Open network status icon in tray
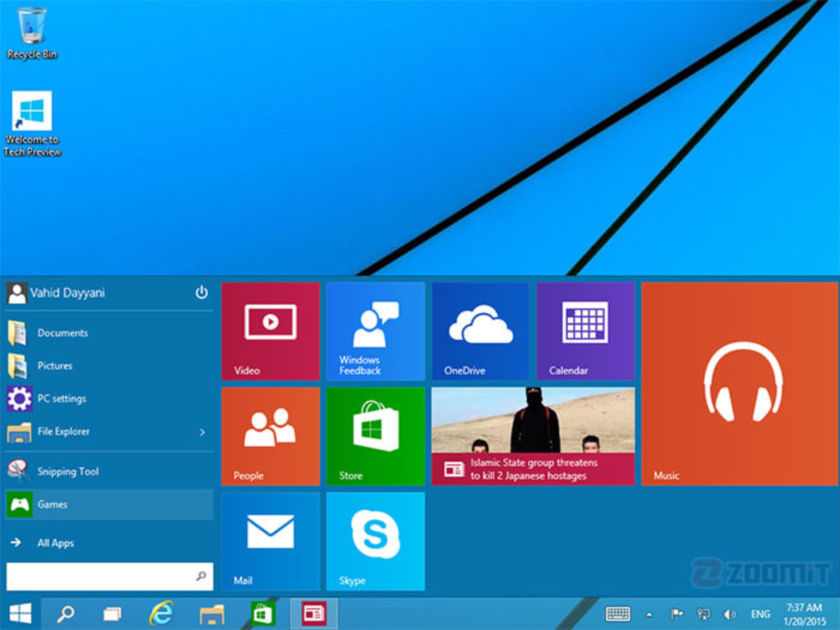Viewport: 840px width, 630px height. [703, 615]
